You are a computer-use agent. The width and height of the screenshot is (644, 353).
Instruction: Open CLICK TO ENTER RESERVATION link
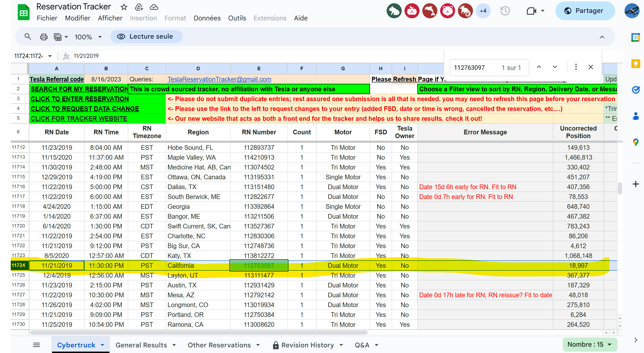79,99
